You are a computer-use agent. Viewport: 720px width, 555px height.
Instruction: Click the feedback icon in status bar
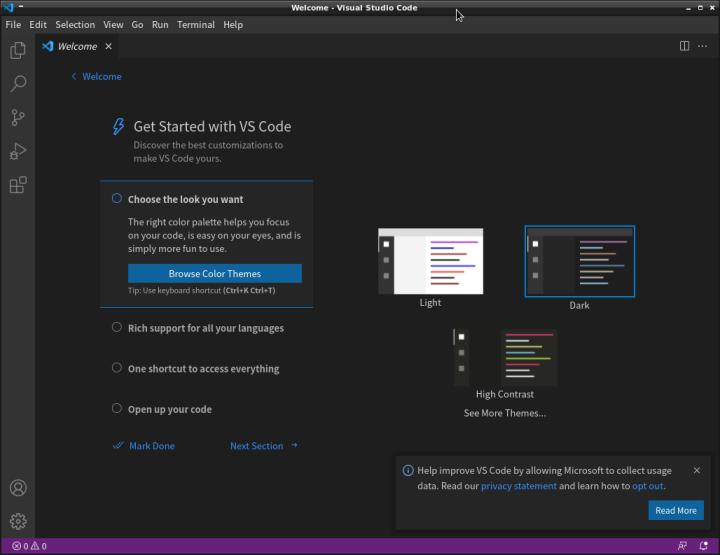(682, 546)
